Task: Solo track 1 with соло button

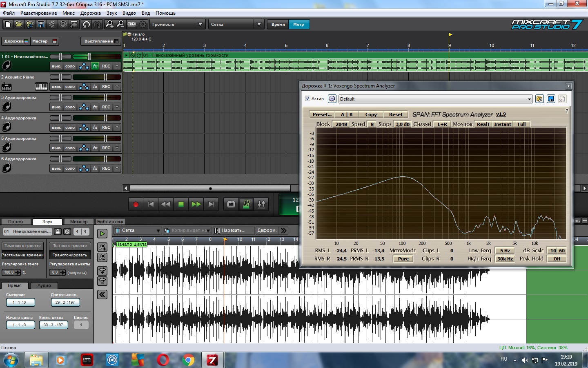Action: pos(70,66)
